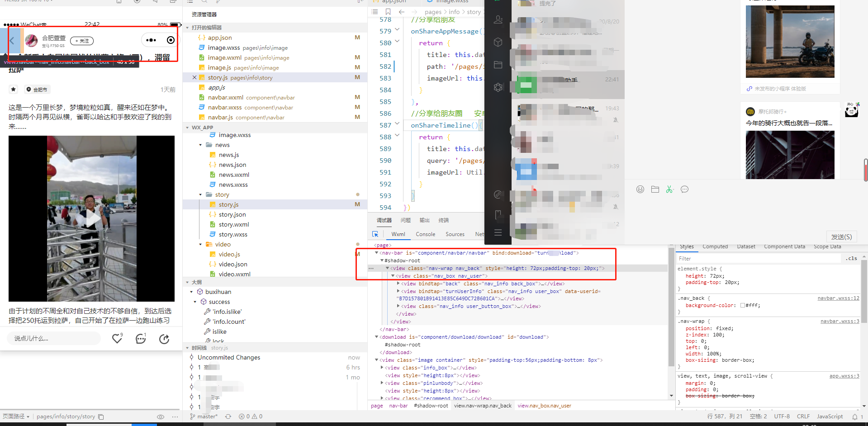Copy the page path in status bar
This screenshot has width=868, height=426.
[x=101, y=417]
